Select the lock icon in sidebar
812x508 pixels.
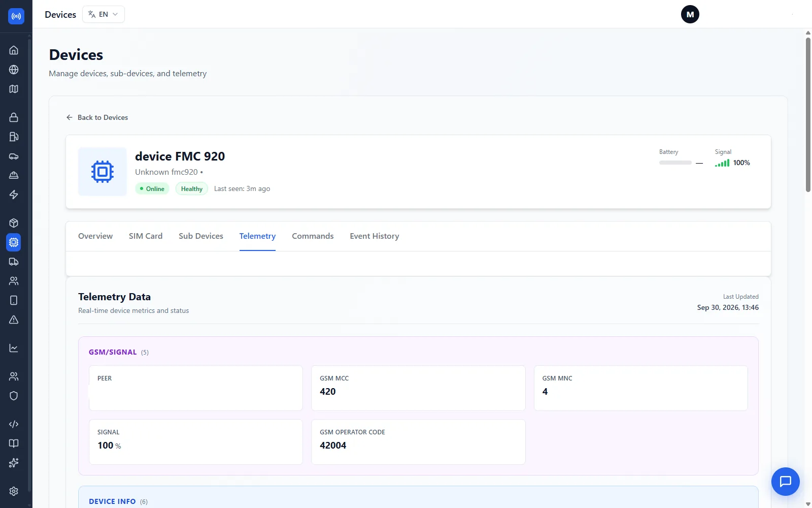coord(14,117)
